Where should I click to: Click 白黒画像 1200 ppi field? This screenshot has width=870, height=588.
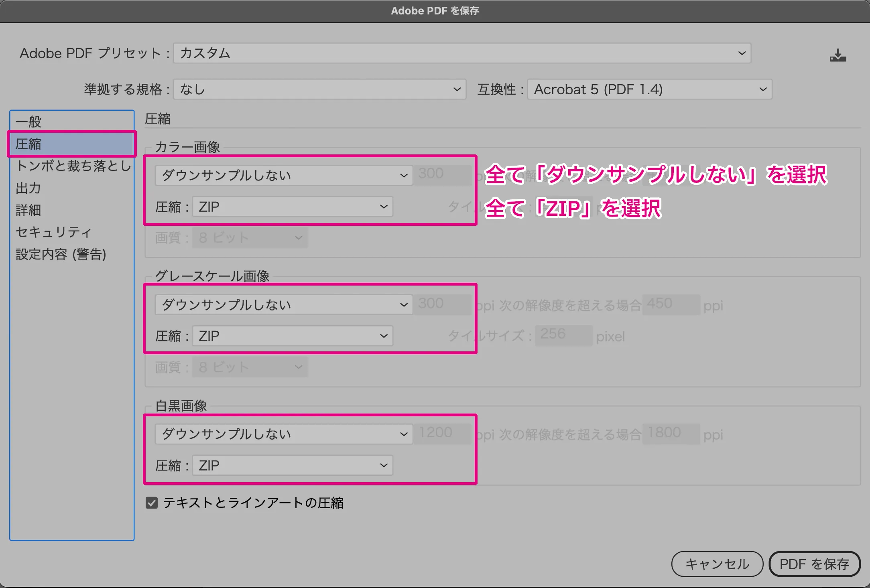[443, 434]
